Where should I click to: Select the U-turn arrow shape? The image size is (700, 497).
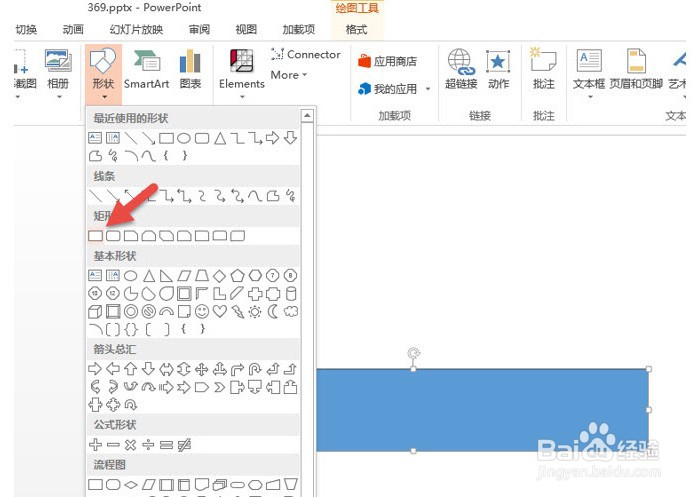point(255,369)
